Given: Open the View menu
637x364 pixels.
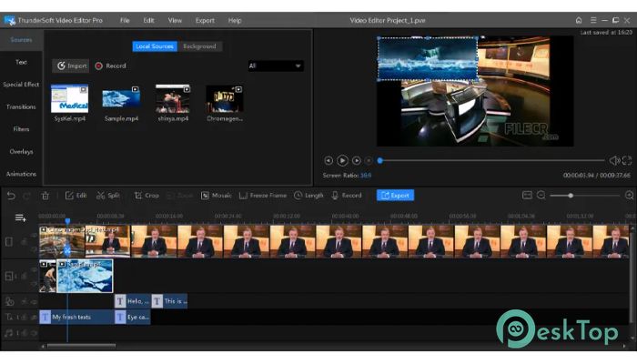Looking at the screenshot, I should point(175,20).
